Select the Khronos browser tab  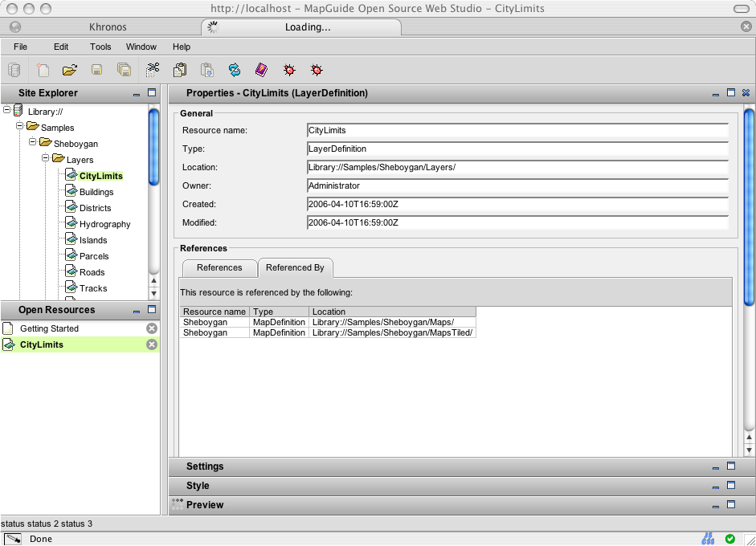pos(107,26)
